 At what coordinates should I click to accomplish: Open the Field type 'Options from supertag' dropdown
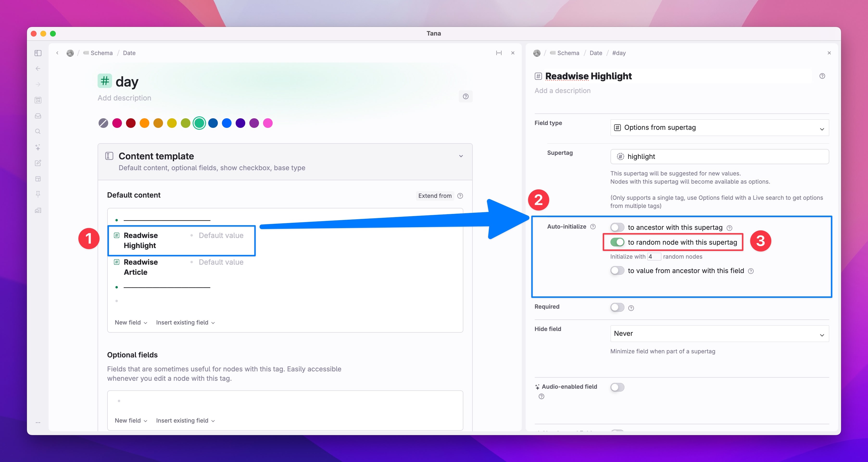pos(719,128)
